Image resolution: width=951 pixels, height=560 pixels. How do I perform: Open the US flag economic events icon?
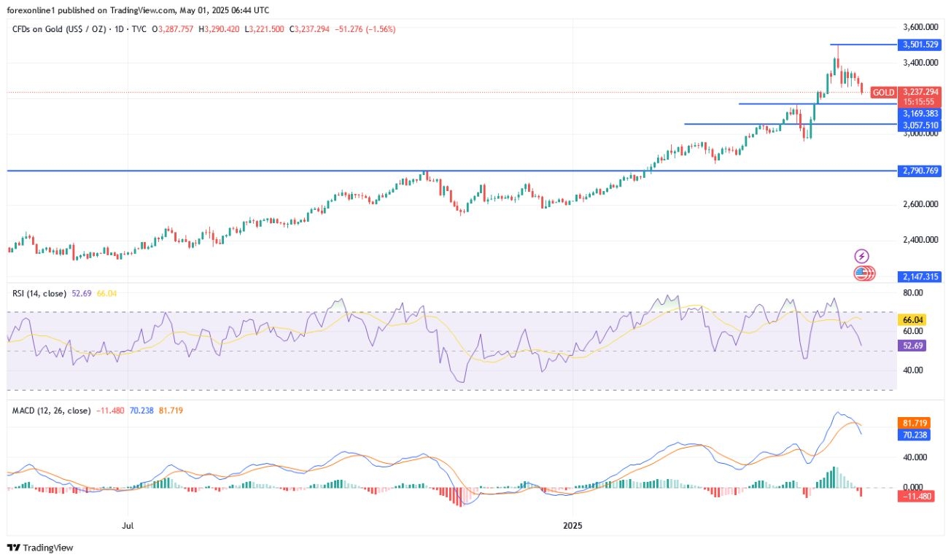click(x=864, y=274)
